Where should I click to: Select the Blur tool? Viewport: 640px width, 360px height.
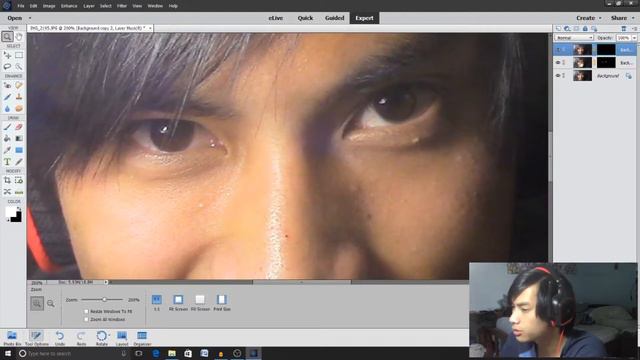pyautogui.click(x=7, y=109)
